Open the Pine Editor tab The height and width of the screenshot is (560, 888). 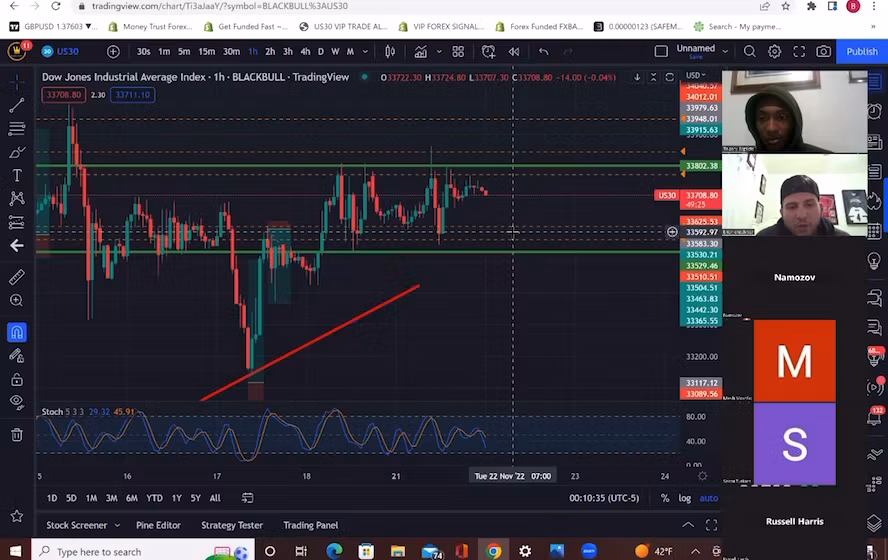tap(158, 525)
